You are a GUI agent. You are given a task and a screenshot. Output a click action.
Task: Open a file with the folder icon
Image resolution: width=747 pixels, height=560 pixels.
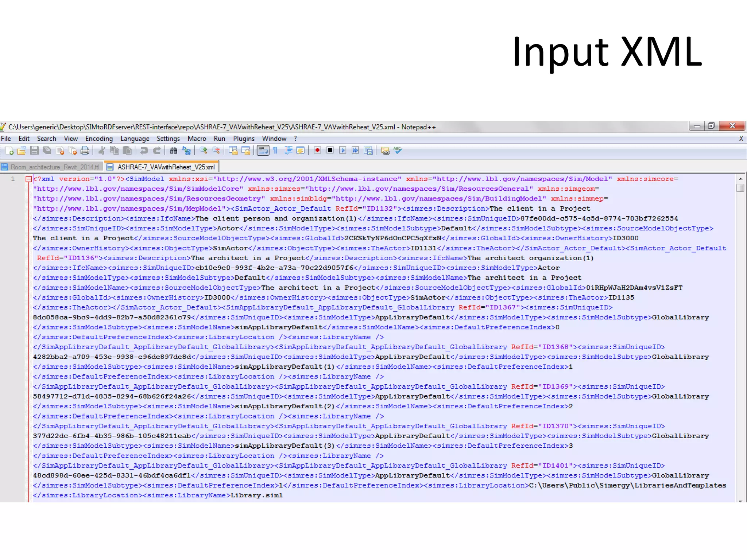(22, 150)
